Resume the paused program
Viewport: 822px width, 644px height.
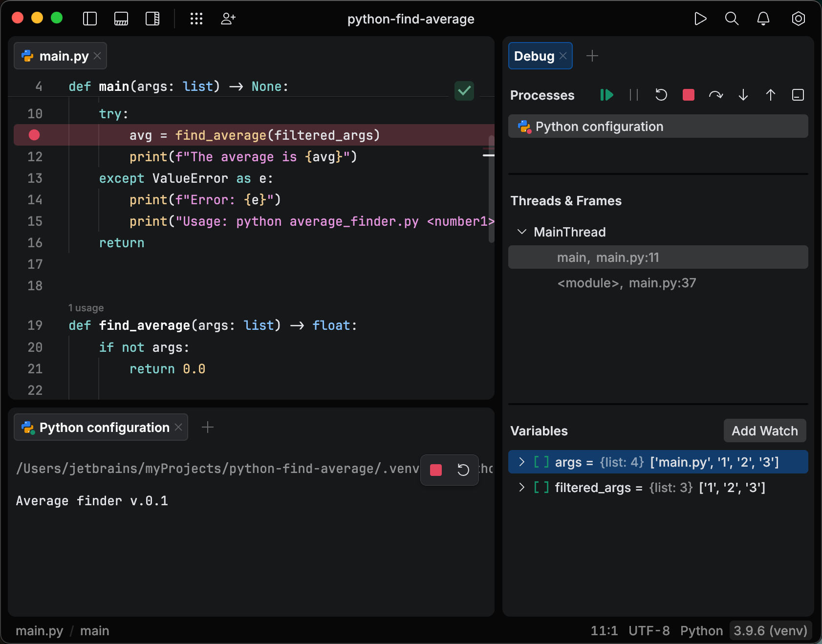point(606,95)
